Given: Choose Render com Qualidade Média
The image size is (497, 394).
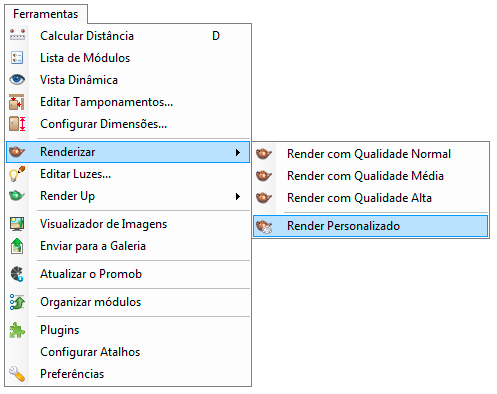Looking at the screenshot, I should [x=371, y=176].
